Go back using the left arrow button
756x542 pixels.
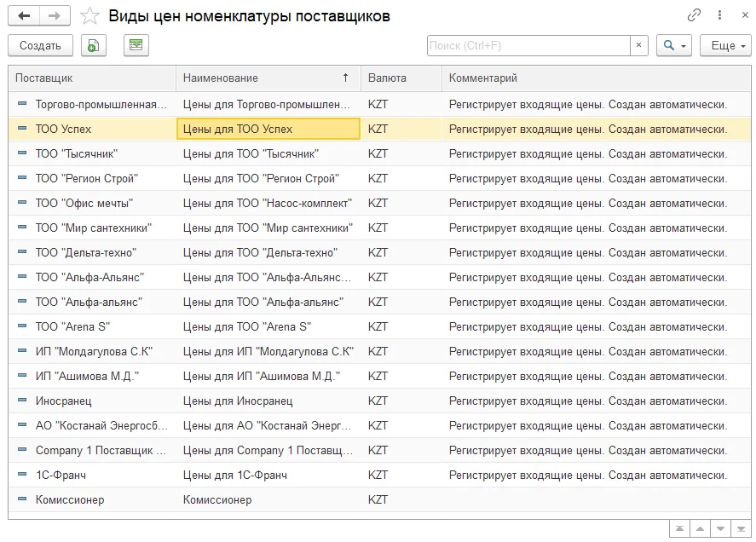[24, 16]
